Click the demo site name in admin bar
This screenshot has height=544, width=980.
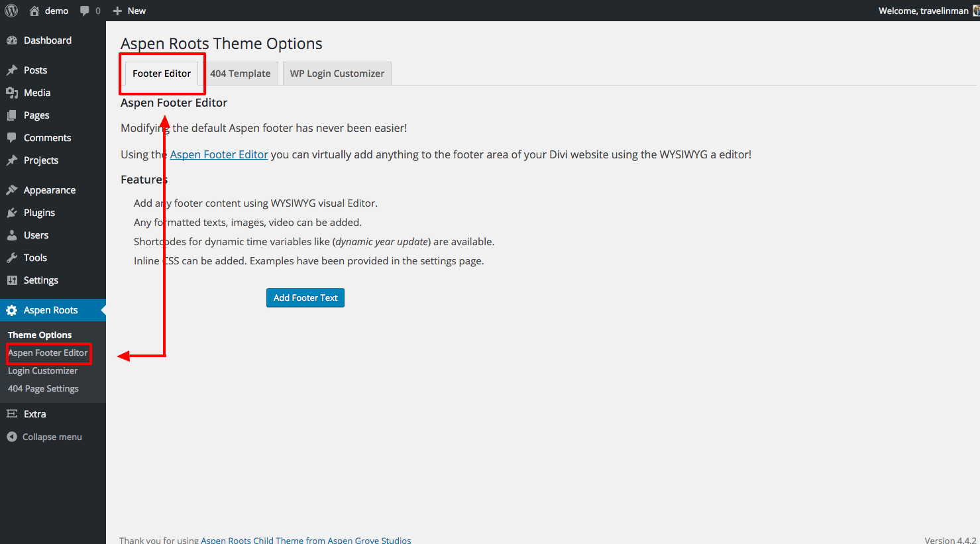[x=56, y=11]
